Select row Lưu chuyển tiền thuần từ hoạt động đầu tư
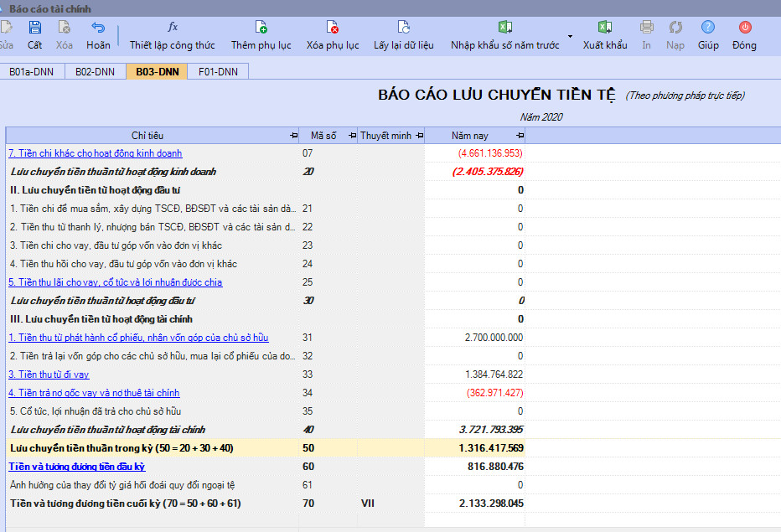 [266, 301]
